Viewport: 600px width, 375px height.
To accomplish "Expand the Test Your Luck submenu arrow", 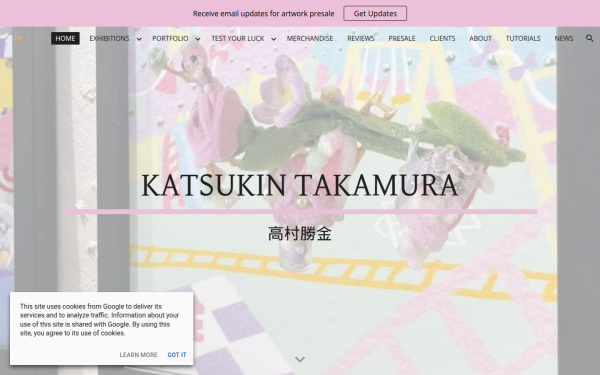I will pyautogui.click(x=274, y=39).
